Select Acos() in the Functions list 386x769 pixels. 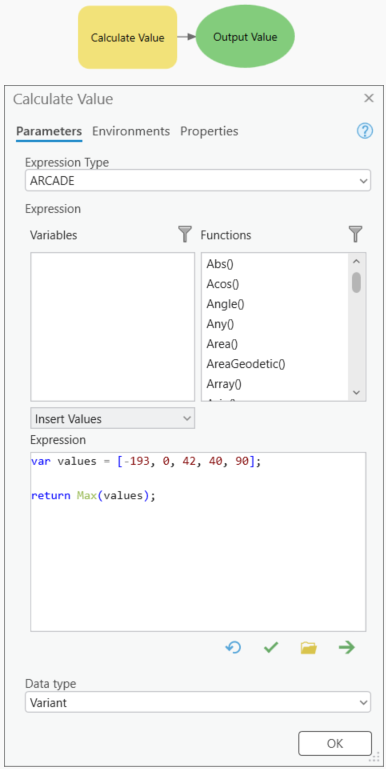click(x=223, y=284)
